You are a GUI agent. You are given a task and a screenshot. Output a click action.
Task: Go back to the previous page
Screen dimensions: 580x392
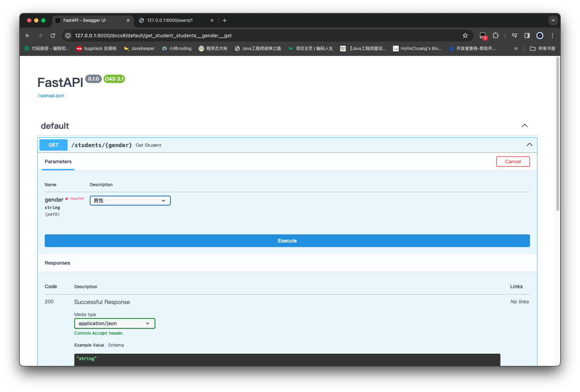(27, 36)
